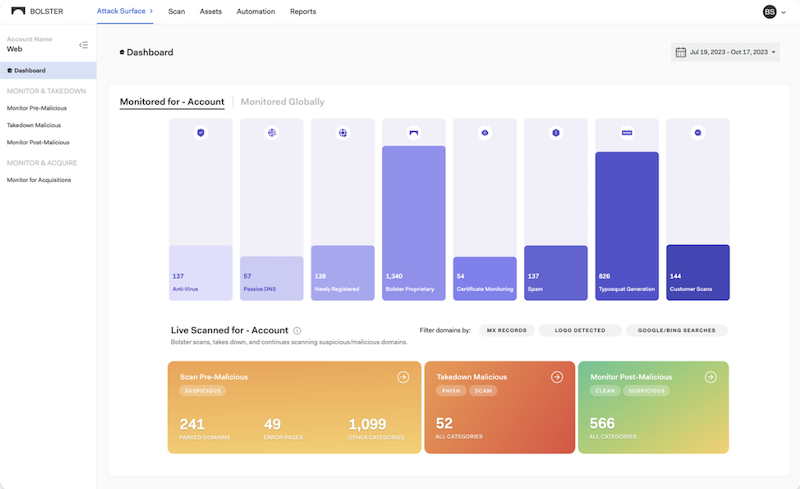
Task: Click the Passive DNS bar showing 57
Action: 272,278
